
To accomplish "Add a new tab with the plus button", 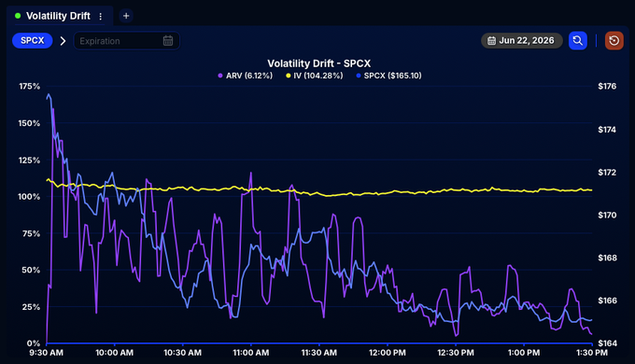I will click(126, 16).
